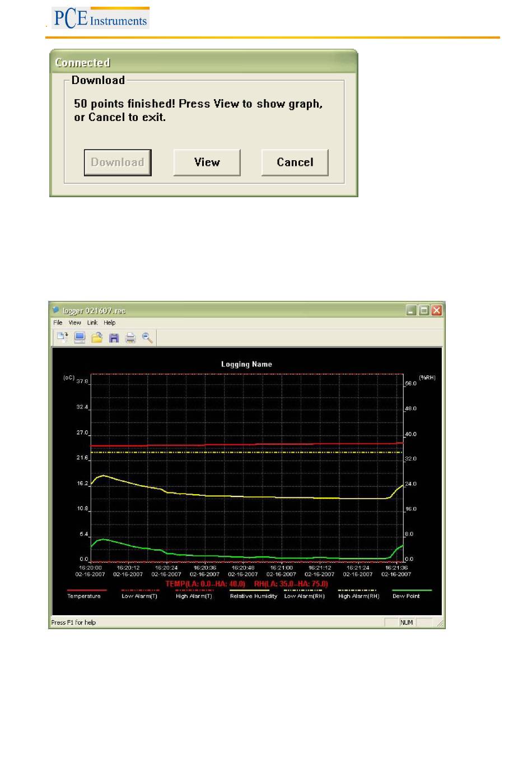The image size is (532, 772).
Task: Click the 'Low Alarm(RH)' legend label
Action: 304,596
